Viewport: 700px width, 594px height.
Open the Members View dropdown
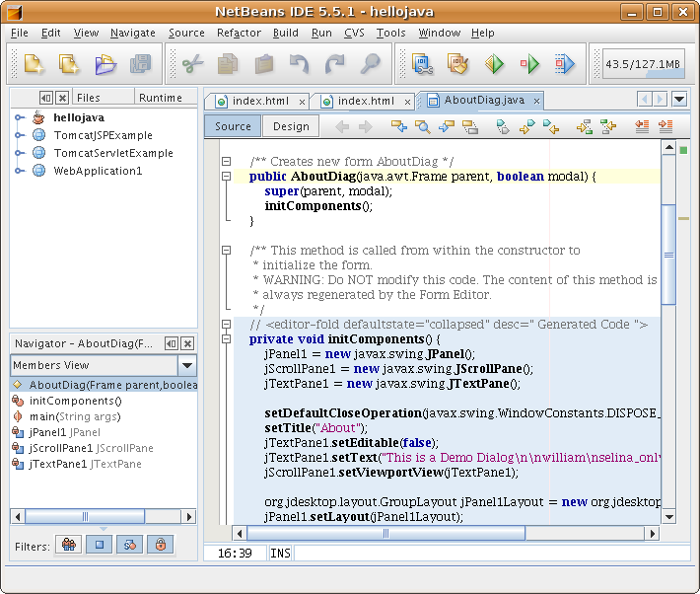[x=187, y=365]
